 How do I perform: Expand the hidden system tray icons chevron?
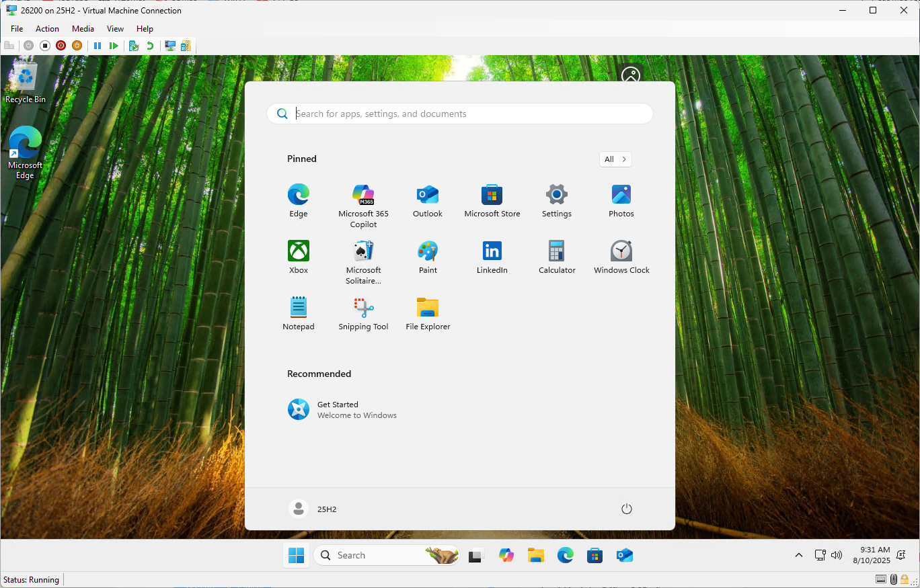tap(798, 555)
